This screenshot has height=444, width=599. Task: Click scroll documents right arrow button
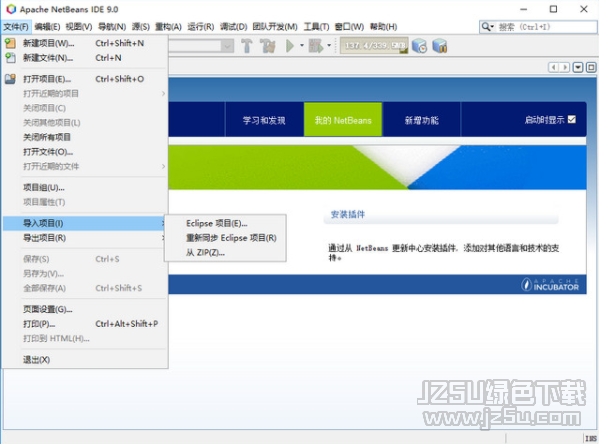565,68
